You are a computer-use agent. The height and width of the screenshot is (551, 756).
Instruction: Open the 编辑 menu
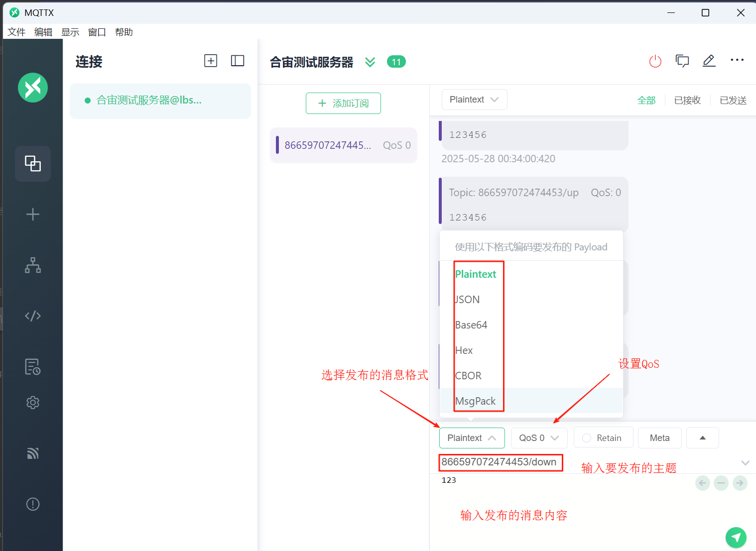point(43,32)
